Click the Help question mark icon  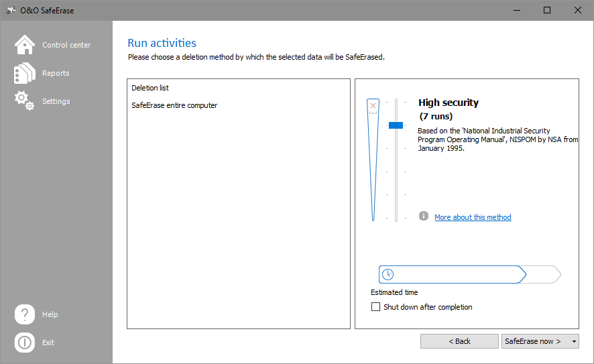[25, 314]
